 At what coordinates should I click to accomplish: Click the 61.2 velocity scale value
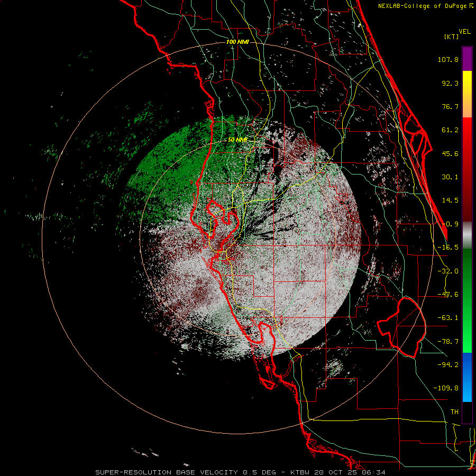[450, 130]
